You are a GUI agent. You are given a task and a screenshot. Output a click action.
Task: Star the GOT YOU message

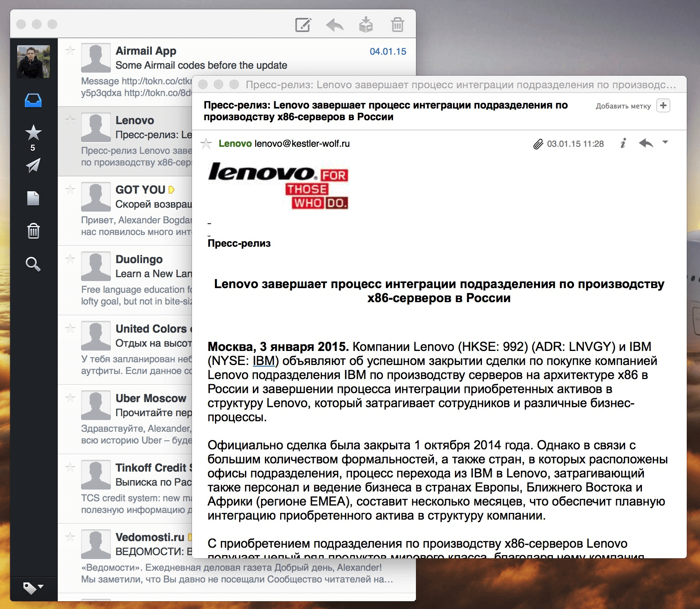pyautogui.click(x=70, y=189)
